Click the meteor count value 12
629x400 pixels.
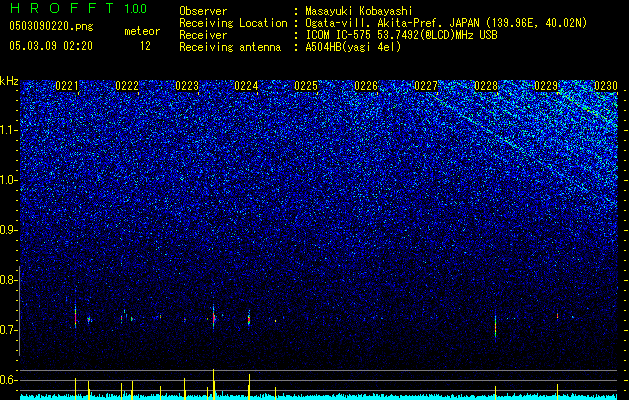click(145, 46)
